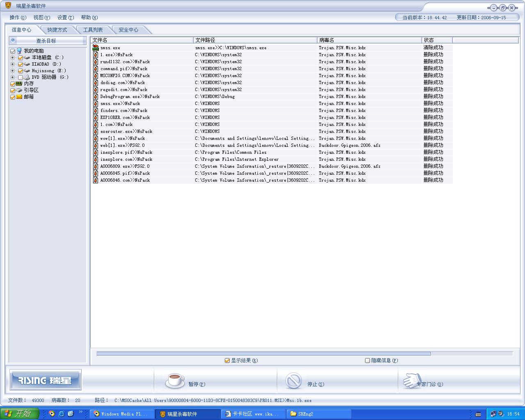
Task: Uncheck the 本地磁盘 (C:) checkbox
Action: 21,58
